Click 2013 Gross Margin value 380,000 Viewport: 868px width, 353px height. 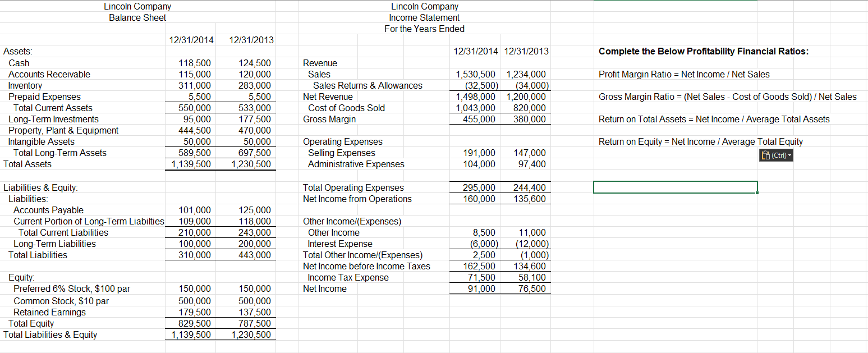click(x=530, y=119)
